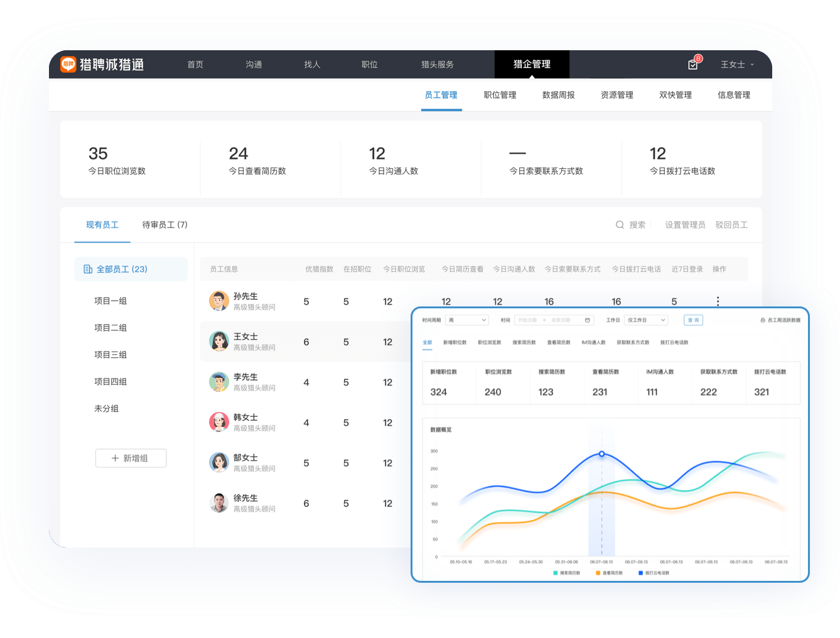840x638 pixels.
Task: Select 项目二组 in the group list
Action: click(110, 328)
